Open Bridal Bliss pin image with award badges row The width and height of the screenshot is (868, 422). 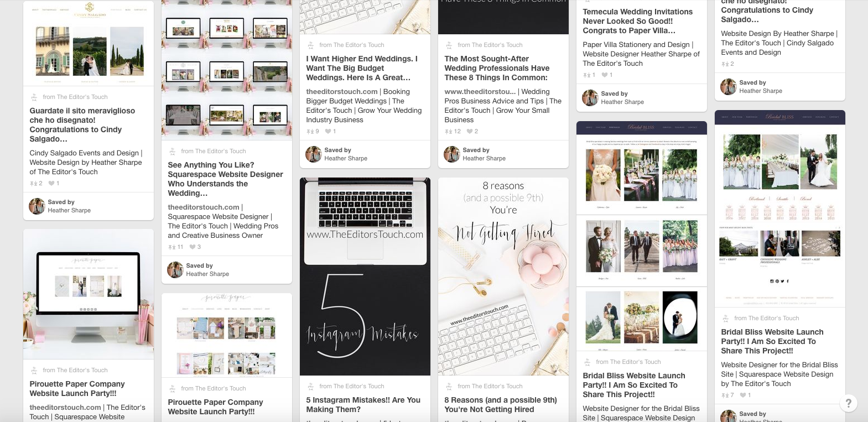point(780,209)
